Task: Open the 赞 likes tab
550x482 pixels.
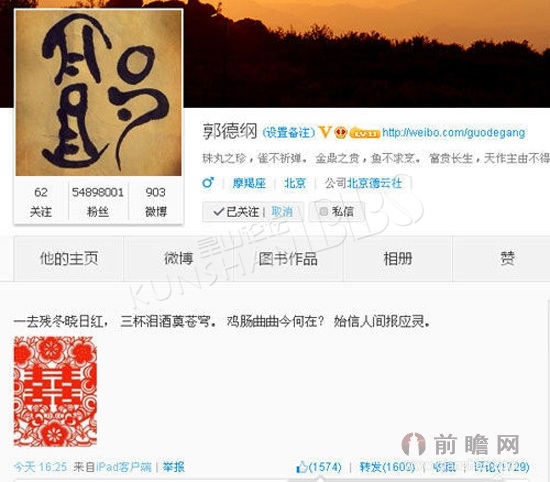Action: (x=507, y=259)
